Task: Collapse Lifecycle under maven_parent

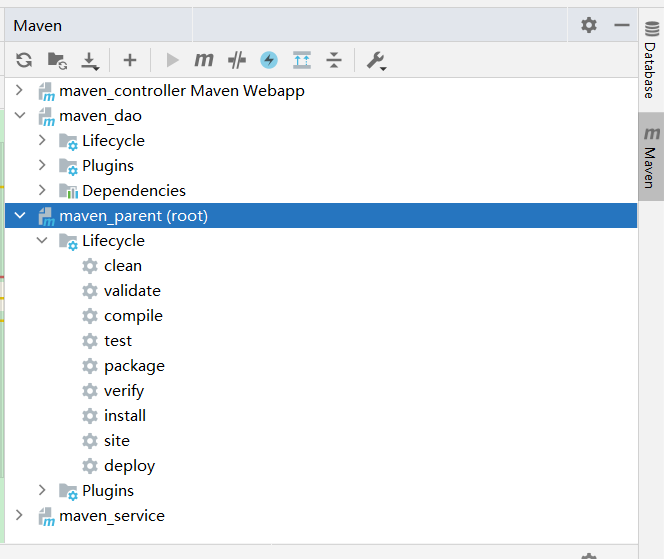Action: 42,240
